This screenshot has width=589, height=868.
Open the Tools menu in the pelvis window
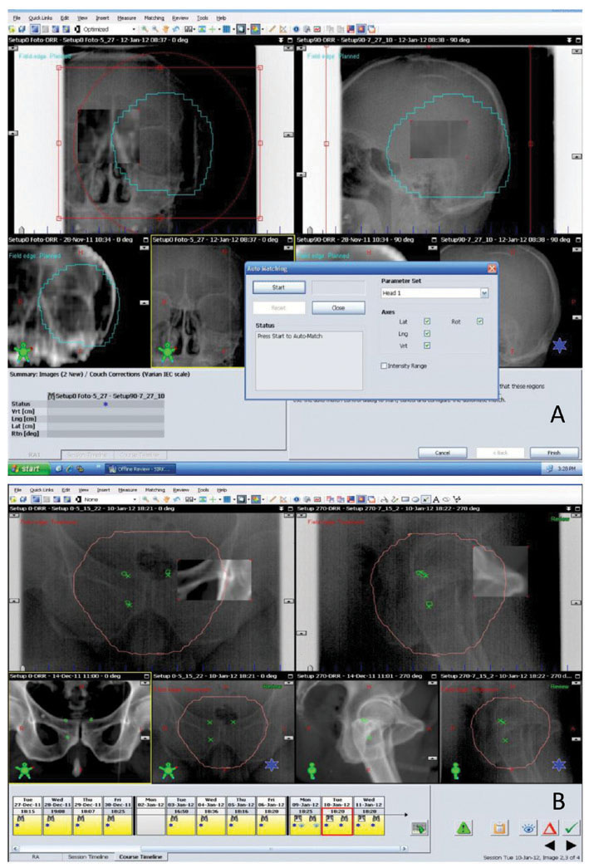204,490
